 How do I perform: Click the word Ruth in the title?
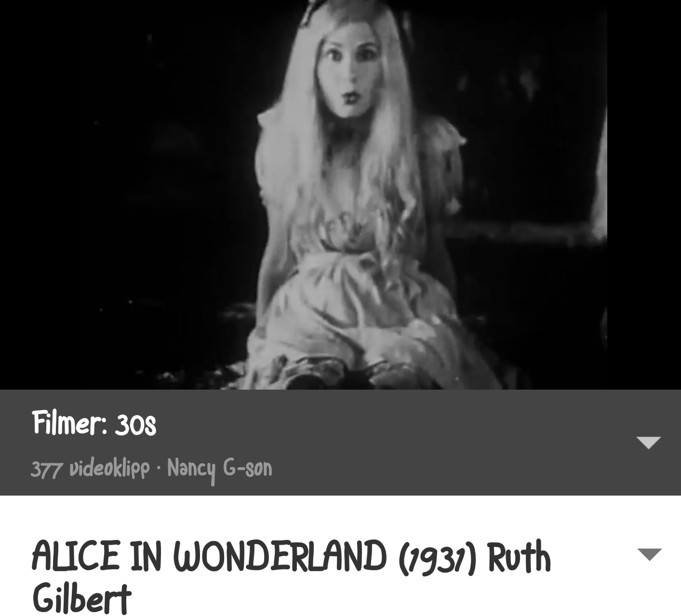[519, 557]
